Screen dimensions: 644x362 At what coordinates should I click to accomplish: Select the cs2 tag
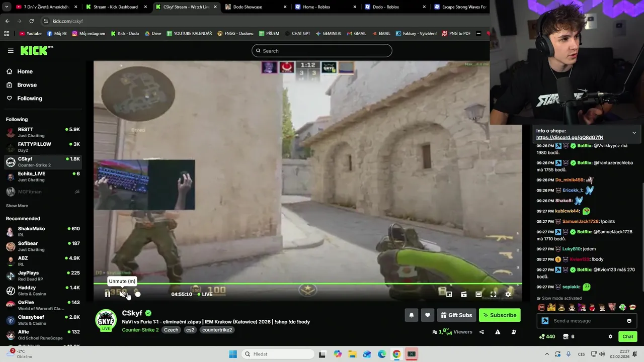[190, 330]
